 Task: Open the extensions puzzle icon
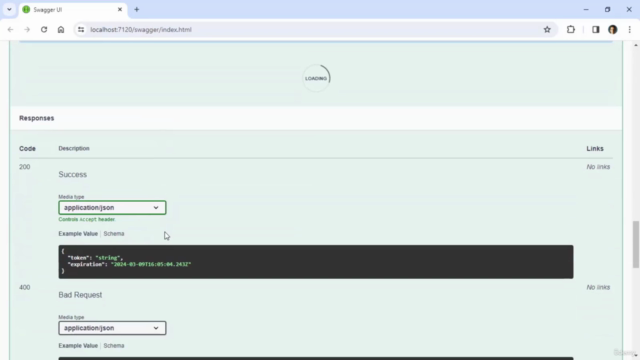coord(571,29)
